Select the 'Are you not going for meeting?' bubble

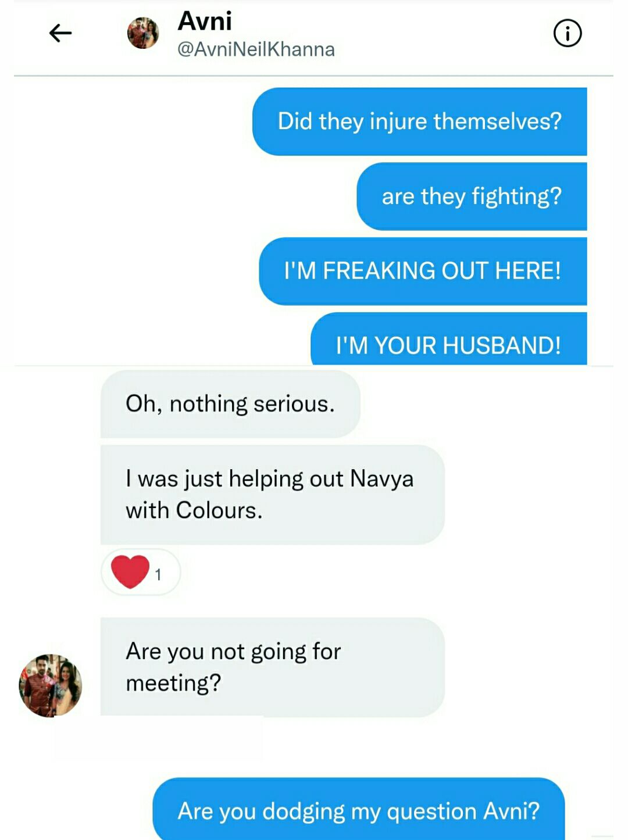pyautogui.click(x=272, y=667)
